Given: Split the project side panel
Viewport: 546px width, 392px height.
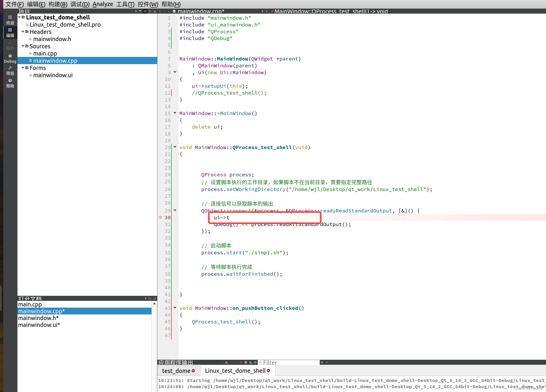Looking at the screenshot, I should pos(150,11).
